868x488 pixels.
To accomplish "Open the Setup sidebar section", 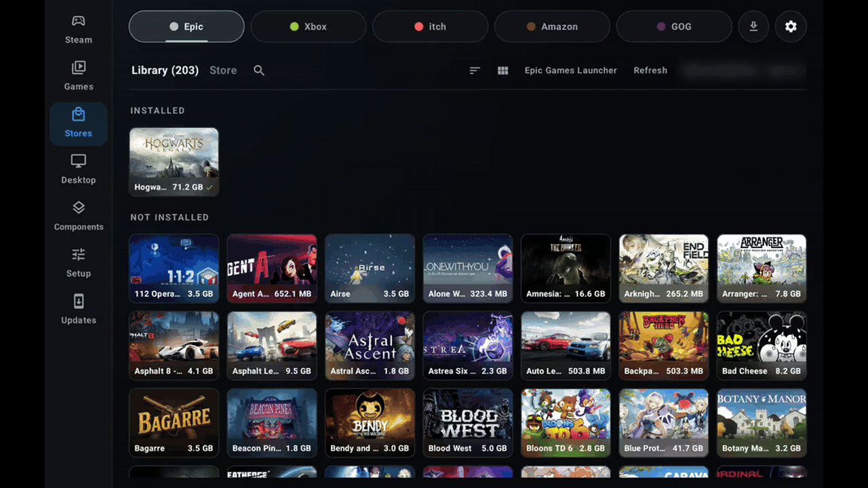I will click(79, 264).
